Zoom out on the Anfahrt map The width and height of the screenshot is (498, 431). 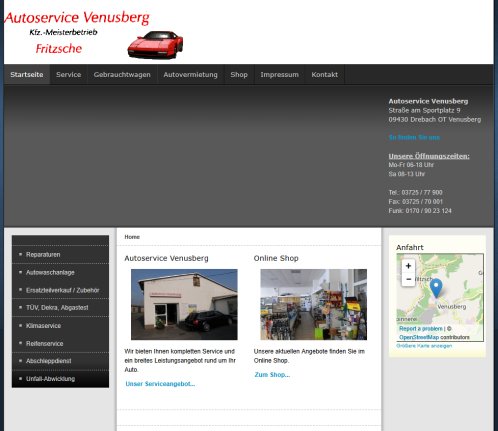point(408,279)
